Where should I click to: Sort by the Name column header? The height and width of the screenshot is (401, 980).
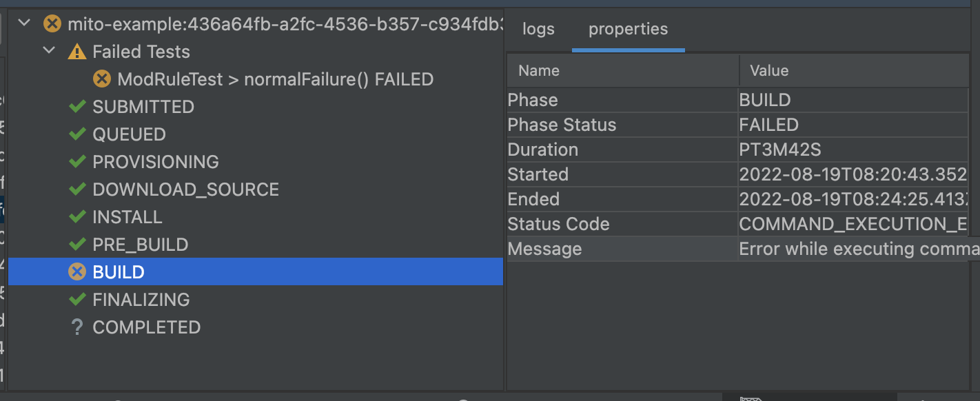[x=623, y=70]
